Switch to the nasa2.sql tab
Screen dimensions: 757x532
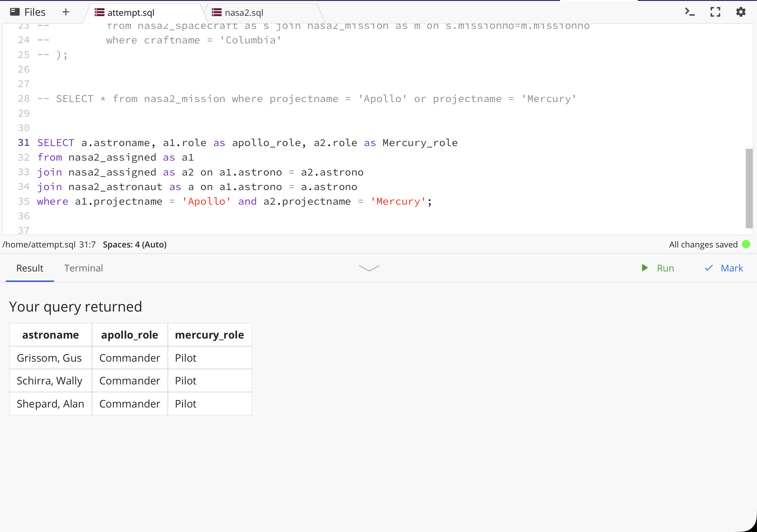244,12
